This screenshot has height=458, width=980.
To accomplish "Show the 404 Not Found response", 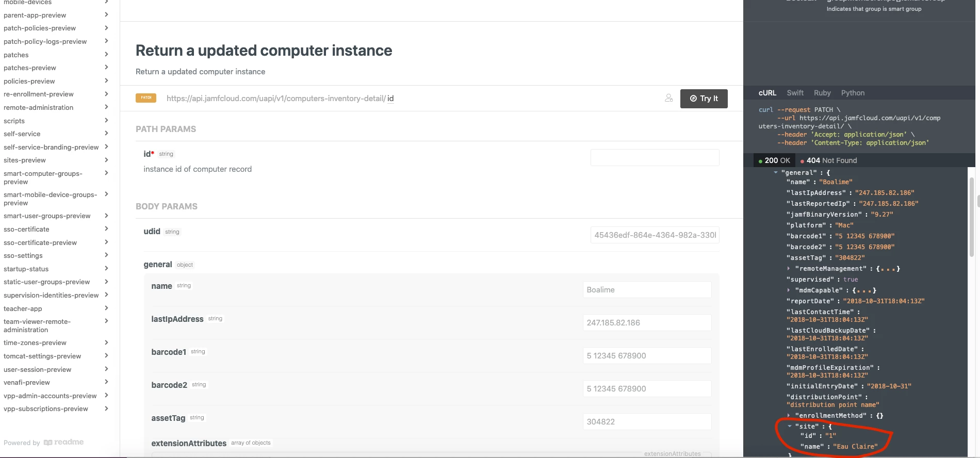I will (828, 160).
